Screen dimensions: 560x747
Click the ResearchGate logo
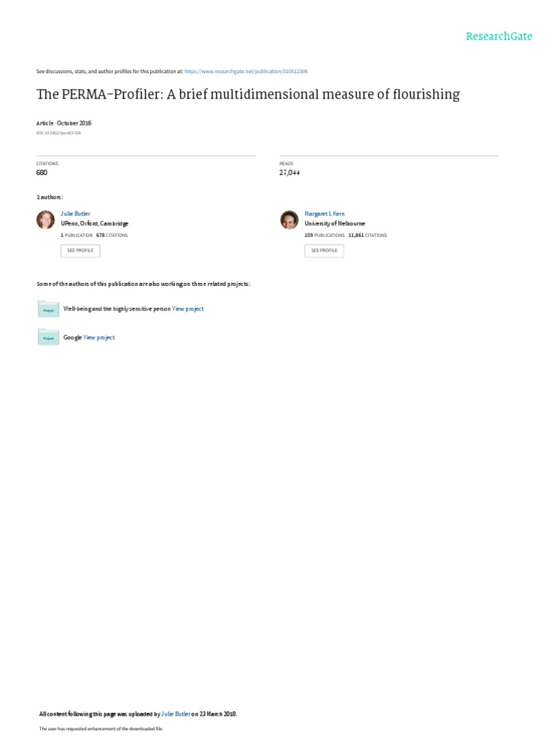click(499, 36)
